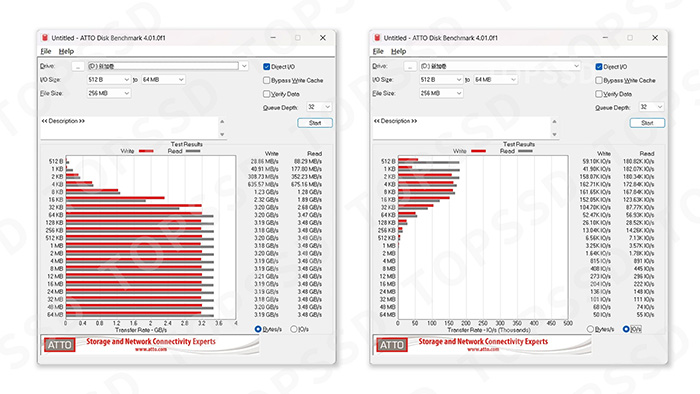700x394 pixels.
Task: Click Description text box in left window
Action: pos(129,128)
